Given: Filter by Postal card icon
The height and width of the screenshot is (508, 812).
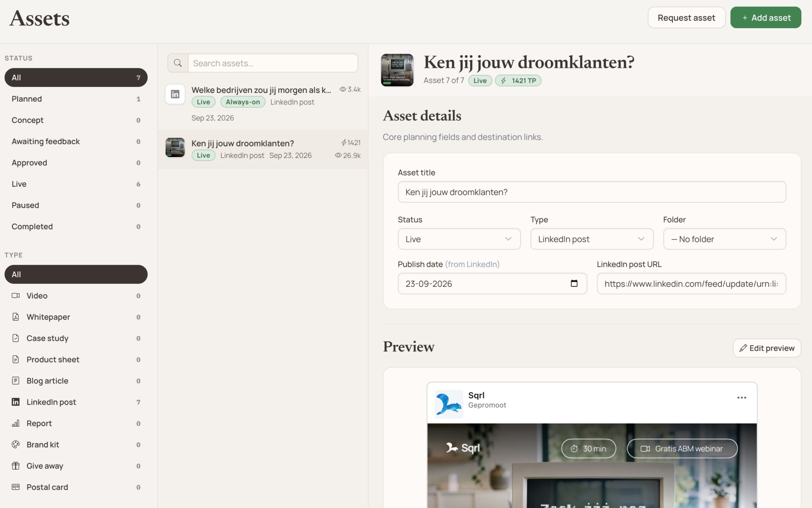Looking at the screenshot, I should click(16, 487).
